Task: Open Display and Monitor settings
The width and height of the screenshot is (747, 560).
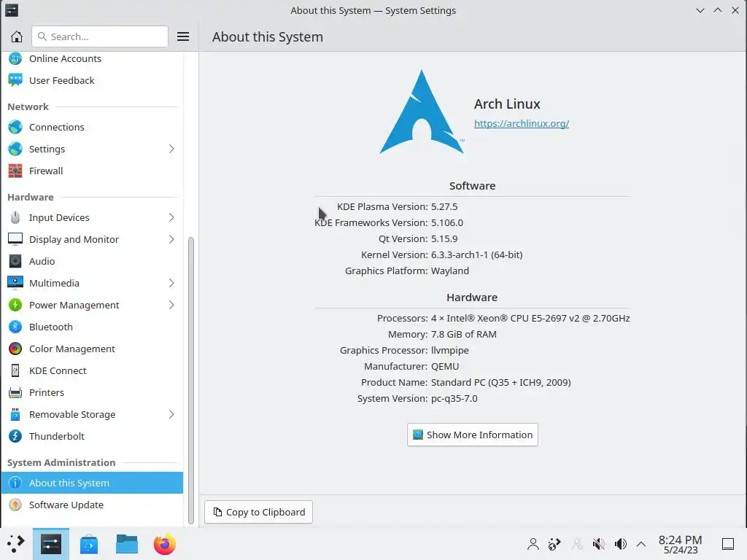Action: pyautogui.click(x=92, y=239)
